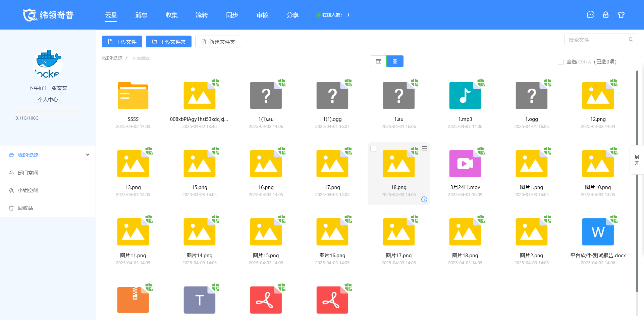Open the 3月24日.mov video file
644x320 pixels.
[x=465, y=164]
